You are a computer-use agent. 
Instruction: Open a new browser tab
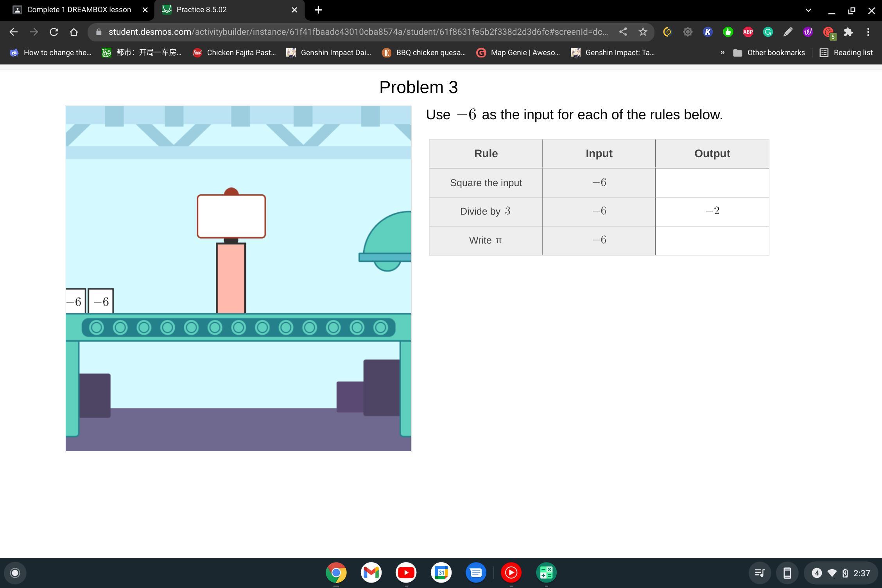(x=318, y=10)
